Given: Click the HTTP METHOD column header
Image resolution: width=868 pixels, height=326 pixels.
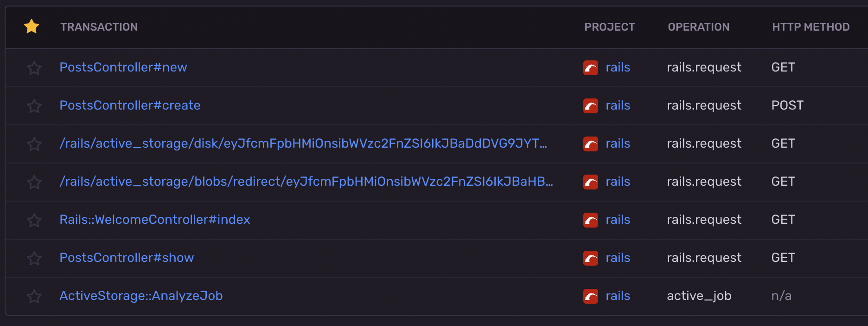Looking at the screenshot, I should point(811,27).
